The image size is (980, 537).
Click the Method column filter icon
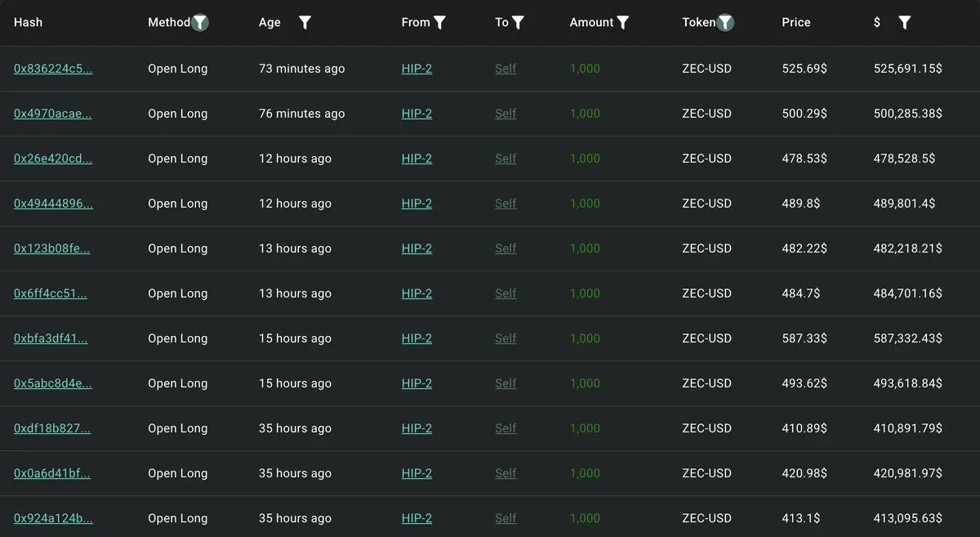pyautogui.click(x=200, y=23)
